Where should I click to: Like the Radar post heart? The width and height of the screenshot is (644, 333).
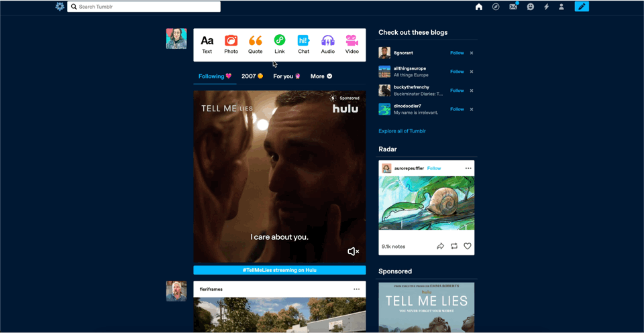point(468,246)
